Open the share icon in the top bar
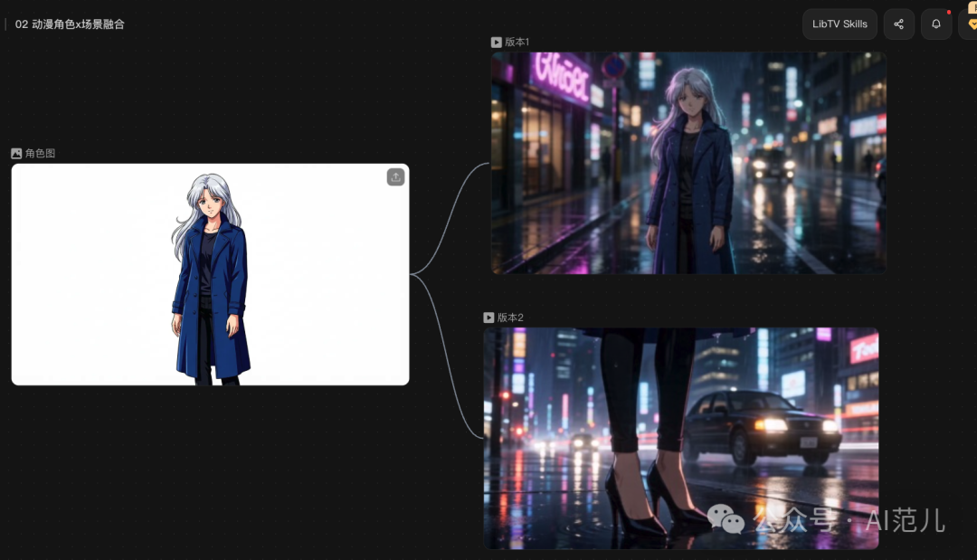Viewport: 977px width, 560px height. 898,24
